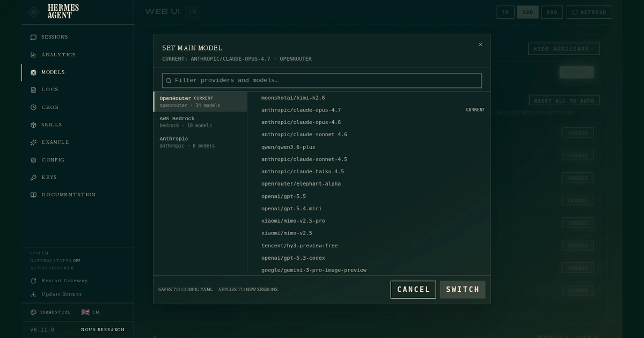Image resolution: width=644 pixels, height=338 pixels.
Task: Choose anthropic/claude-opus-4.6 model
Action: click(369, 122)
